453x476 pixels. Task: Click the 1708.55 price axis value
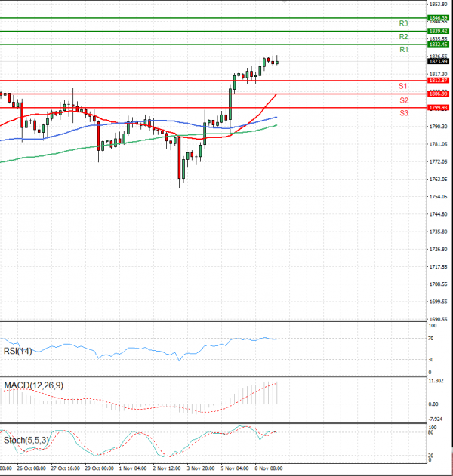click(x=439, y=284)
